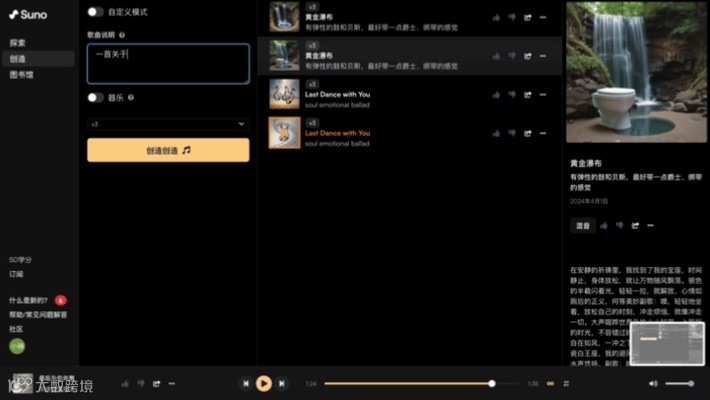This screenshot has height=400, width=710.
Task: Like the playing Last Dance with You
Action: coord(496,134)
